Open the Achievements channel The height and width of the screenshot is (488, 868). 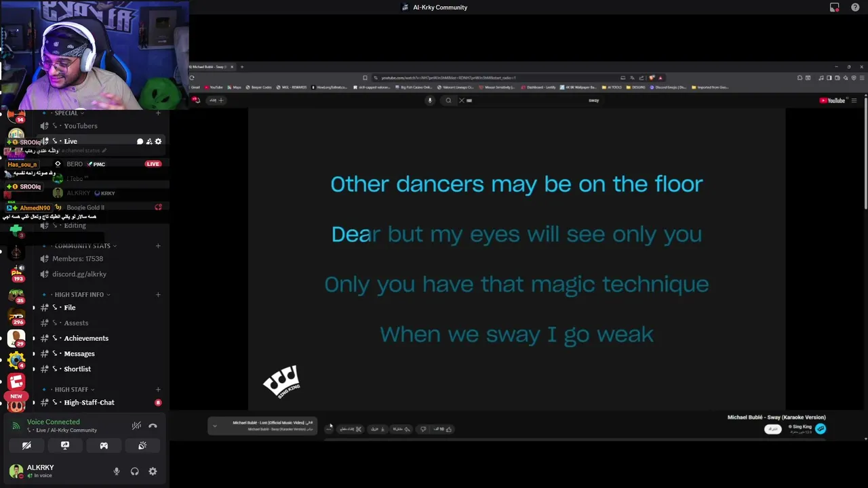pos(87,338)
